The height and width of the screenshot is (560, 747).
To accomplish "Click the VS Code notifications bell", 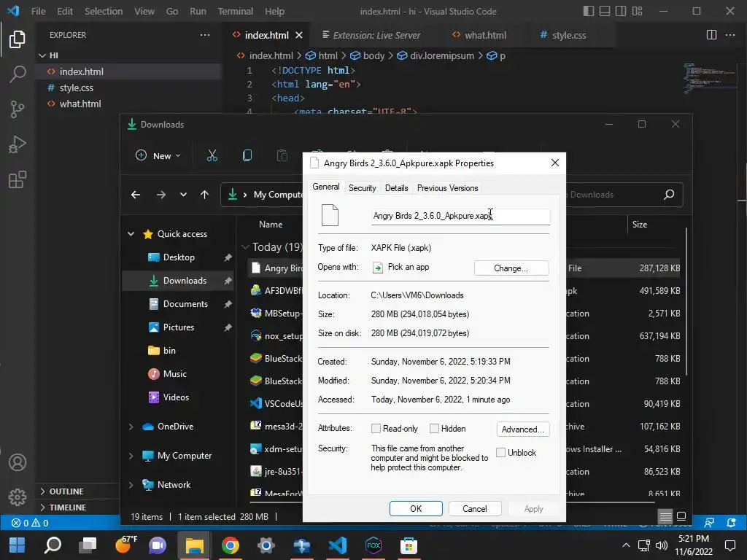I will 731,523.
